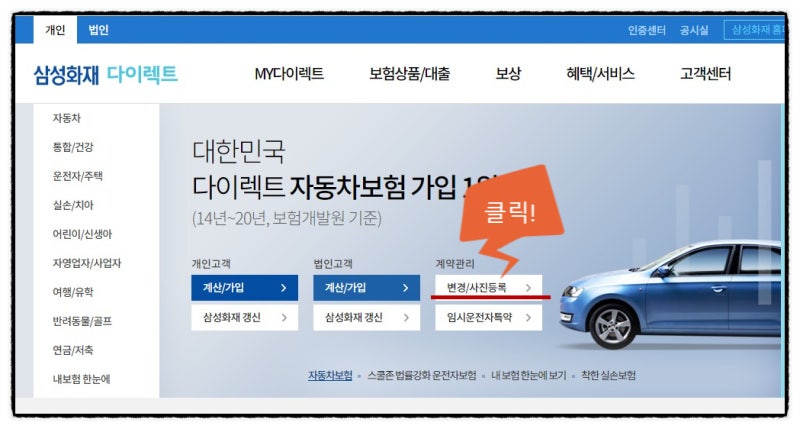Open 스쿨존 법률강화 운전자보험 link
Viewport: 800px width, 429px height.
pos(422,376)
